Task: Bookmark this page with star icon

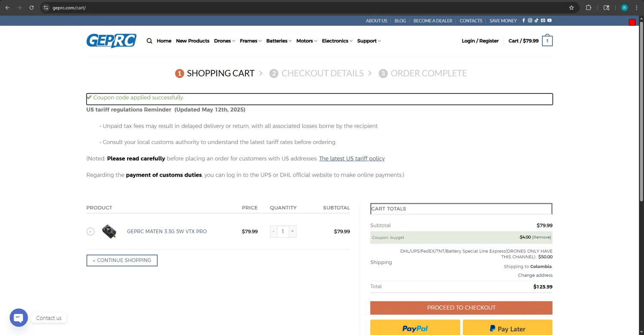Action: pos(571,8)
